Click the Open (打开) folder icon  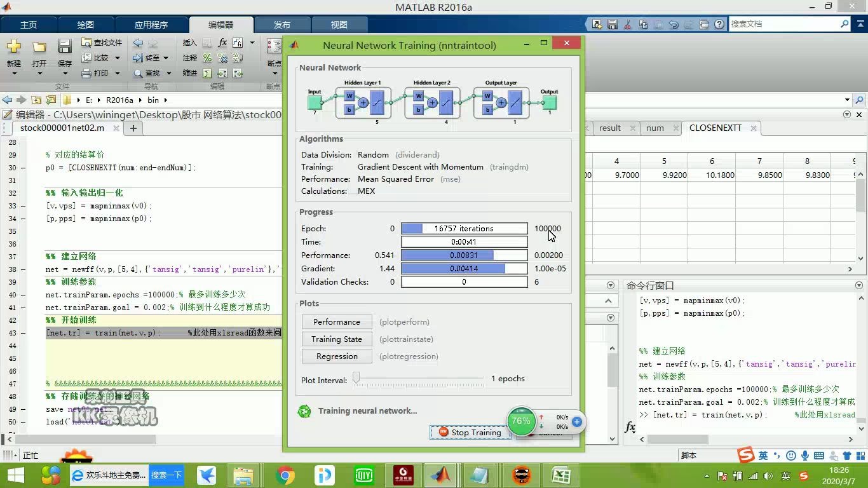(x=39, y=46)
